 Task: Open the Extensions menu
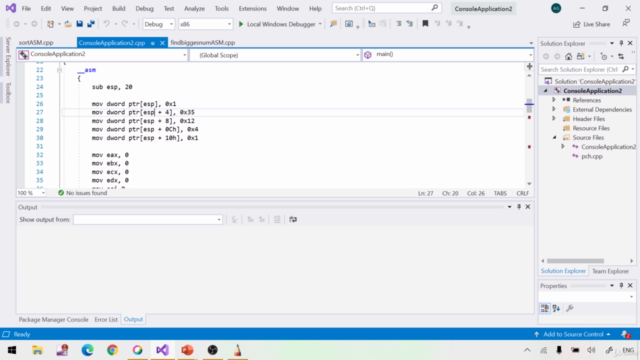(252, 8)
